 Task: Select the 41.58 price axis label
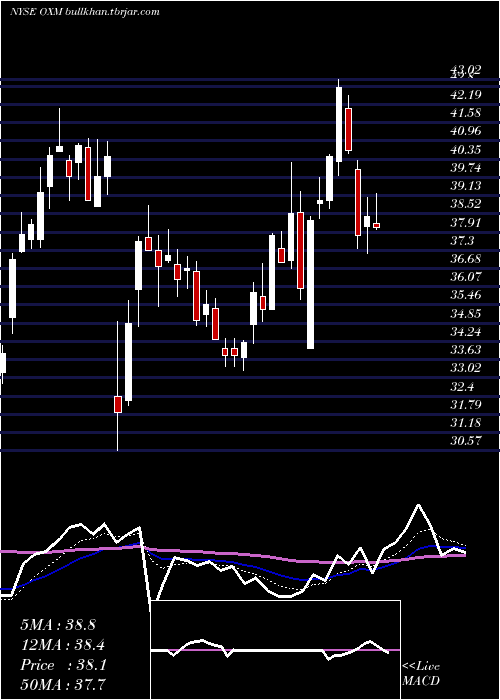[x=465, y=113]
